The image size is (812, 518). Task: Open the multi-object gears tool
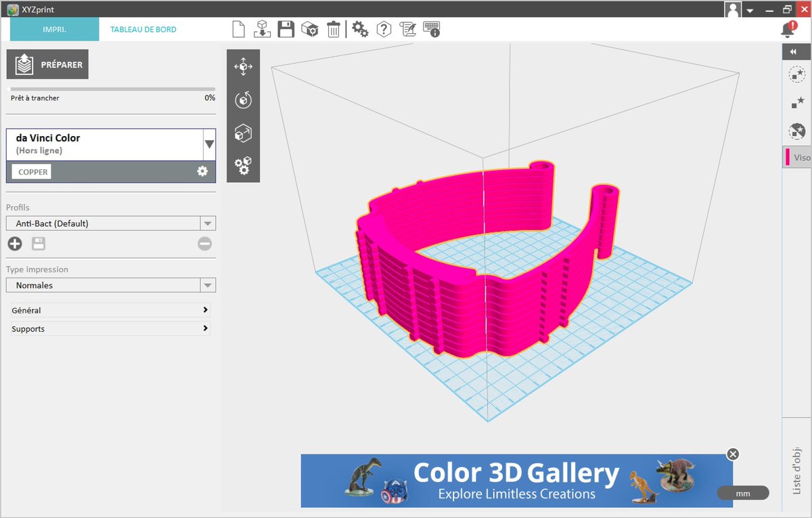(243, 166)
